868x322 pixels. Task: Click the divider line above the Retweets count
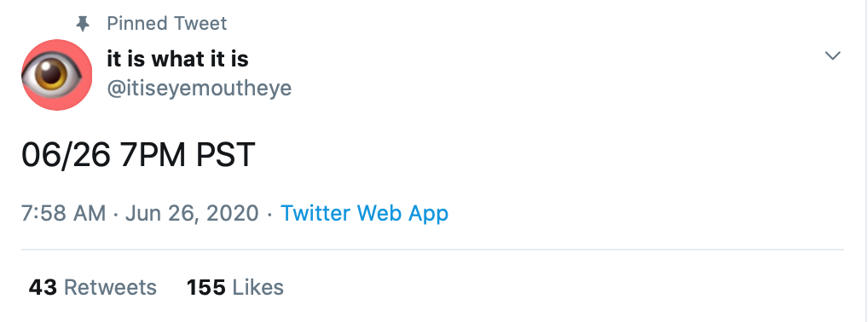coord(432,250)
